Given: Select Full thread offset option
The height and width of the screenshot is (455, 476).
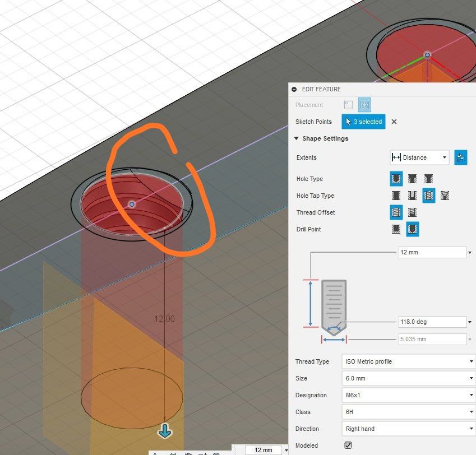Looking at the screenshot, I should pyautogui.click(x=396, y=212).
